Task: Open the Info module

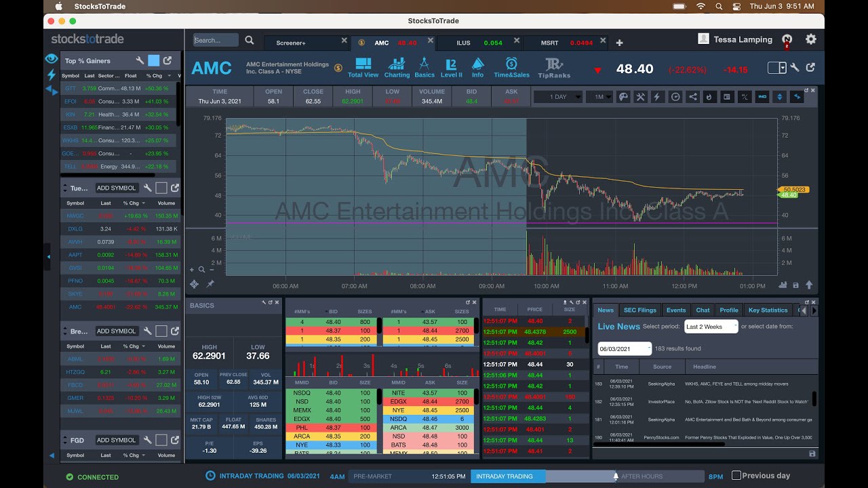Action: point(477,68)
